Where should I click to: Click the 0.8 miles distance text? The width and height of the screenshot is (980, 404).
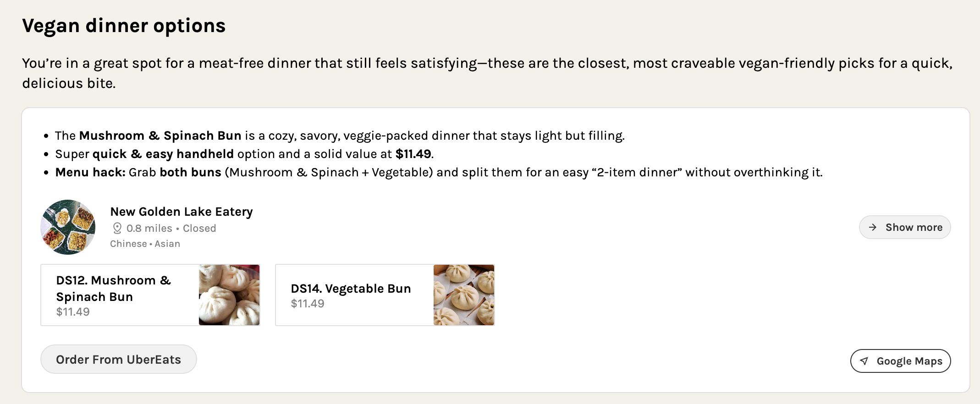[x=149, y=228]
